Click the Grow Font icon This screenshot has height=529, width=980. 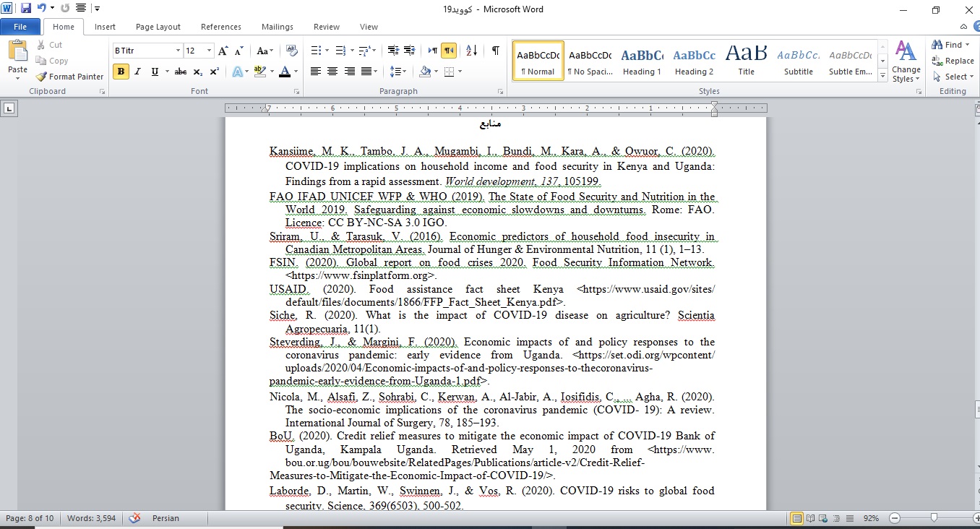[223, 51]
